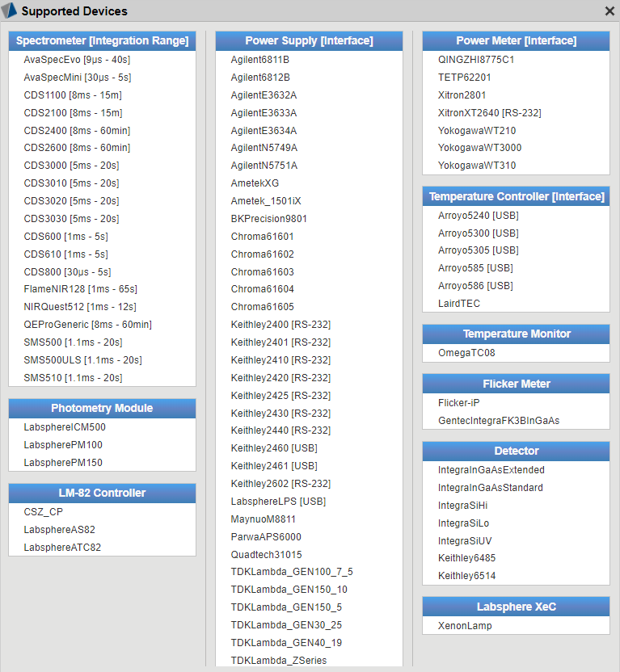The width and height of the screenshot is (620, 672).
Task: Click LabsphereLPS [USB] entry
Action: click(278, 502)
